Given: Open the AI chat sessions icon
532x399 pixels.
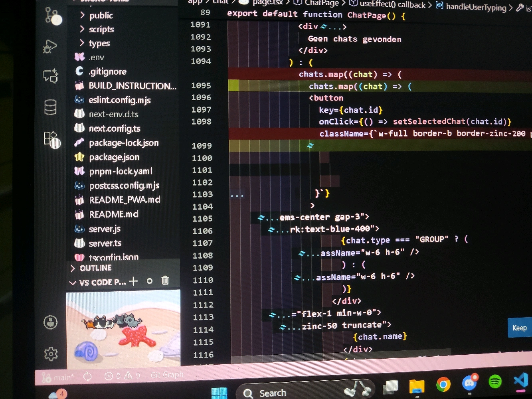Looking at the screenshot, I should click(51, 75).
